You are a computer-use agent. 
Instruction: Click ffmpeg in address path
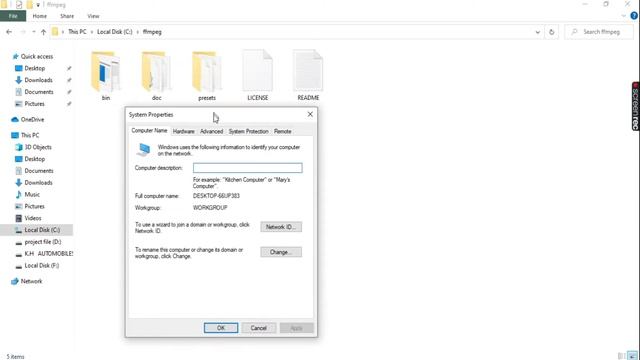point(152,32)
